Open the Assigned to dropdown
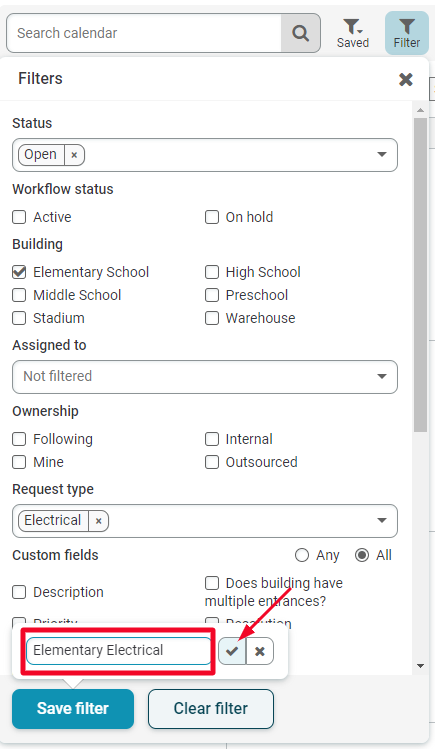The image size is (435, 749). click(x=205, y=377)
